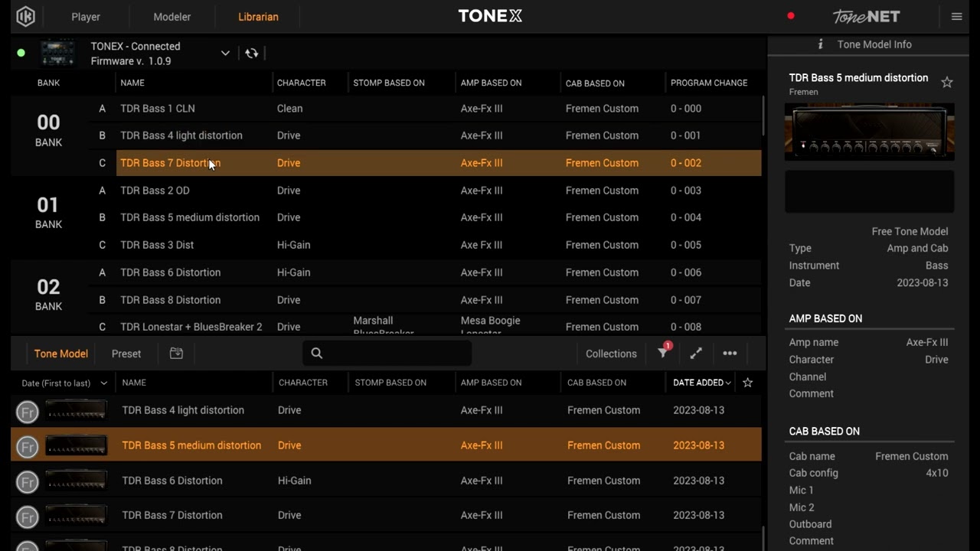This screenshot has height=551, width=980.
Task: Click the TONEX title logo
Action: pyautogui.click(x=490, y=16)
